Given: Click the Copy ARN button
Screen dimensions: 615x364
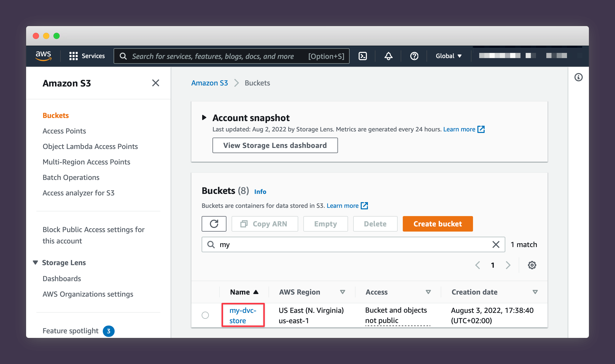Looking at the screenshot, I should tap(265, 224).
